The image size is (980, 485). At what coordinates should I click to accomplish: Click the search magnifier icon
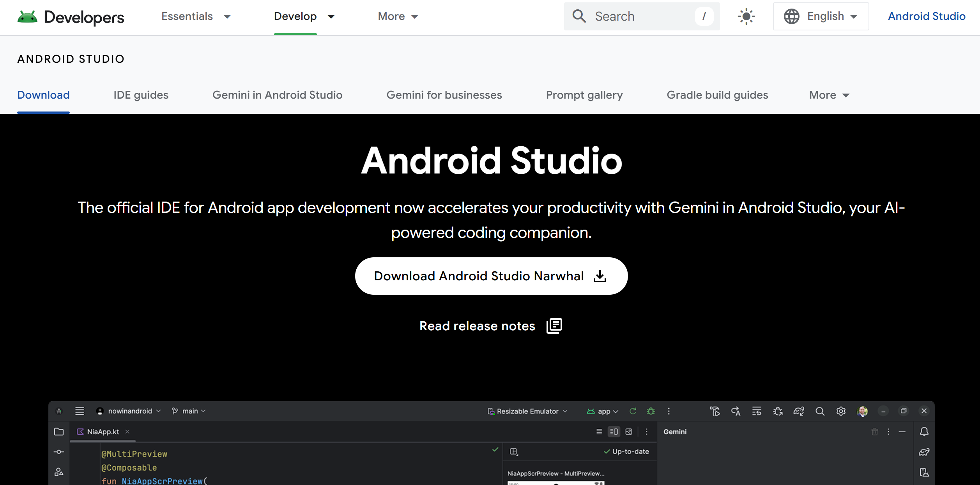click(579, 16)
